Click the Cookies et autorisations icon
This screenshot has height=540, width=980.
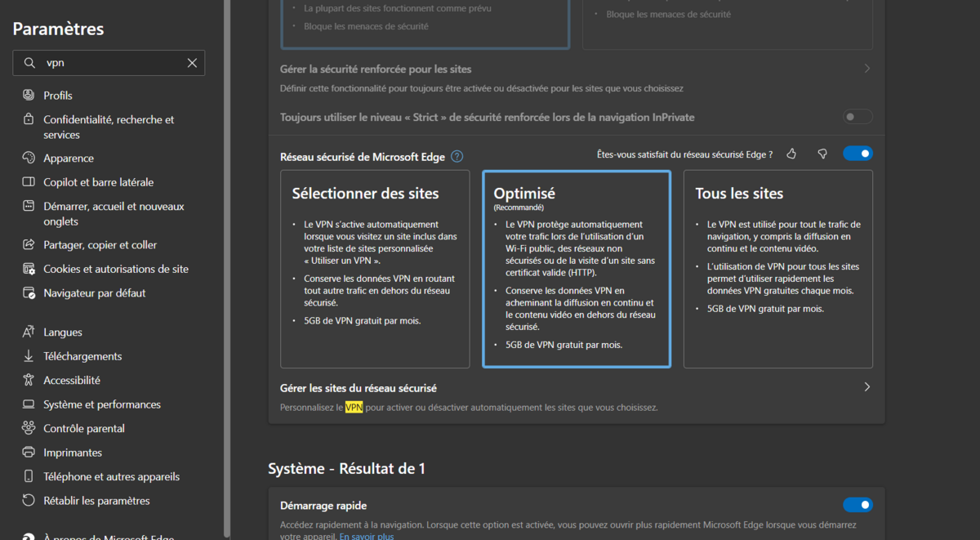(29, 269)
